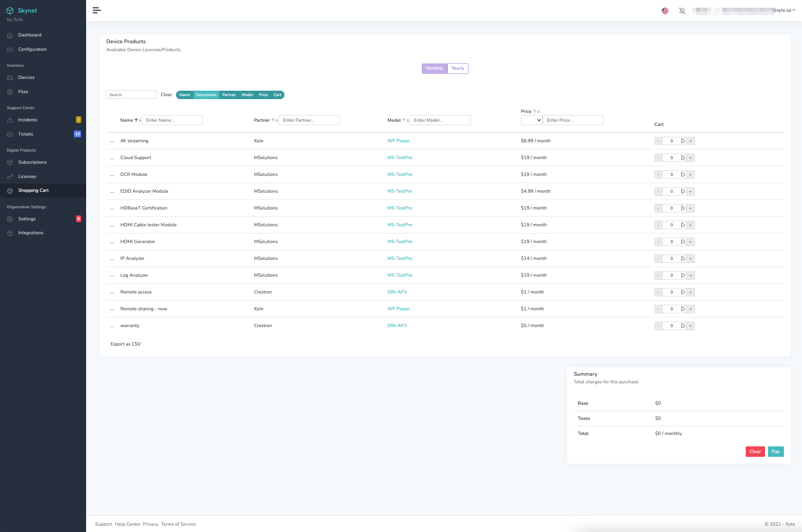Image resolution: width=802 pixels, height=532 pixels.
Task: Open Tickets in Support Center
Action: (26, 134)
